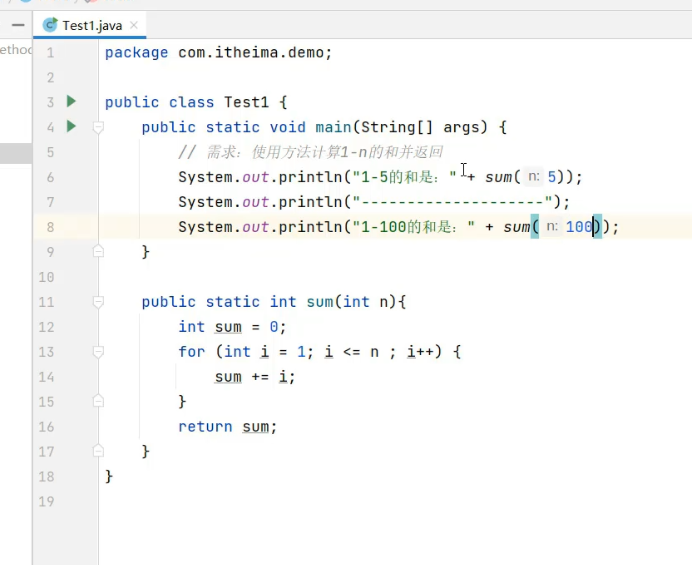Screen dimensions: 692x565
Task: Collapse the side panel with the minimize dash
Action: [x=18, y=25]
